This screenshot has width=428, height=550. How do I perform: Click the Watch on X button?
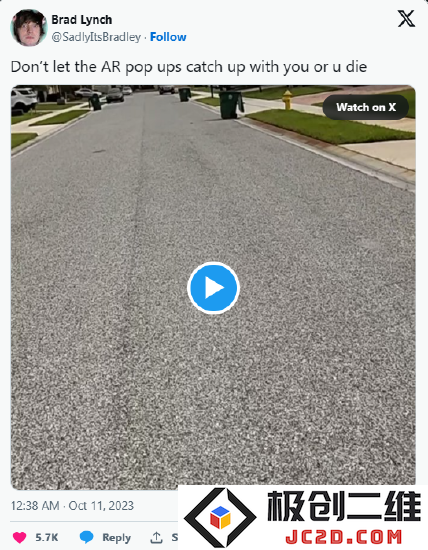(x=366, y=107)
